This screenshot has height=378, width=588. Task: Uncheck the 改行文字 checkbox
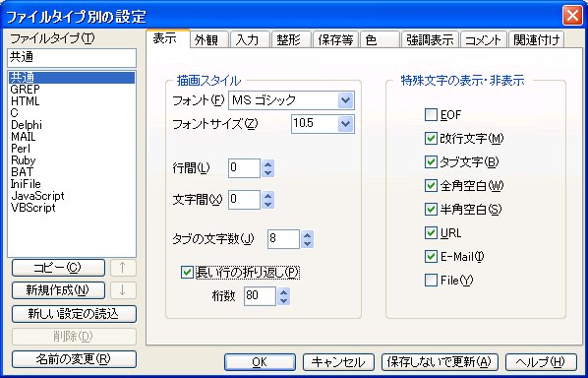(x=431, y=139)
